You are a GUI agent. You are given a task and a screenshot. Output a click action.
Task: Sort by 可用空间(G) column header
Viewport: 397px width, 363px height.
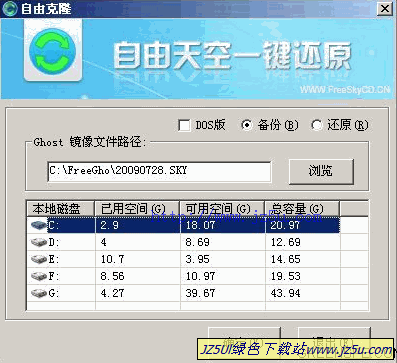coord(222,209)
